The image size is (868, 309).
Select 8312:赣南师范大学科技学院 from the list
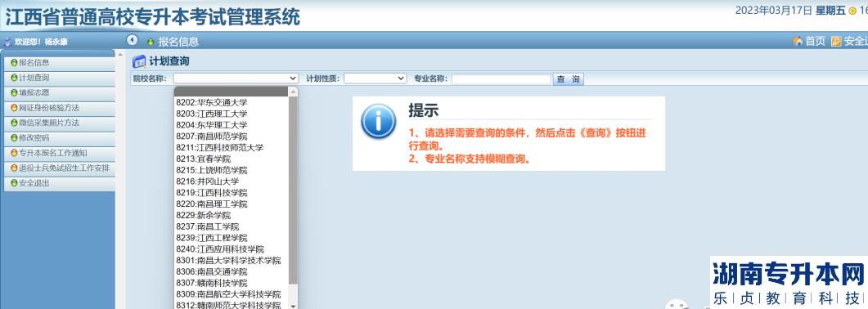[231, 305]
